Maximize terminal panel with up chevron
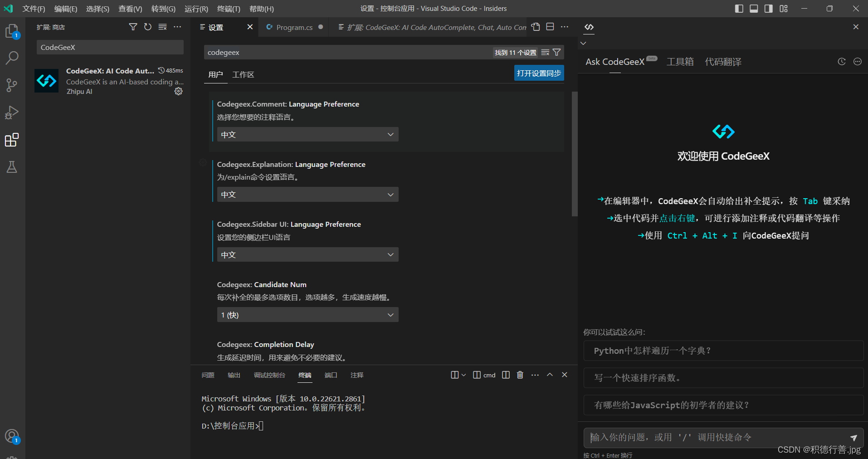 (x=550, y=375)
